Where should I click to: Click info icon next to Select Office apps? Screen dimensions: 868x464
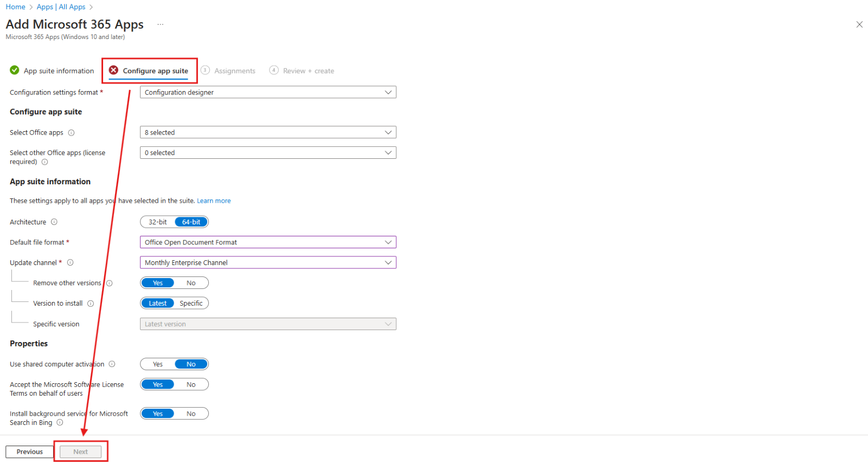(71, 133)
